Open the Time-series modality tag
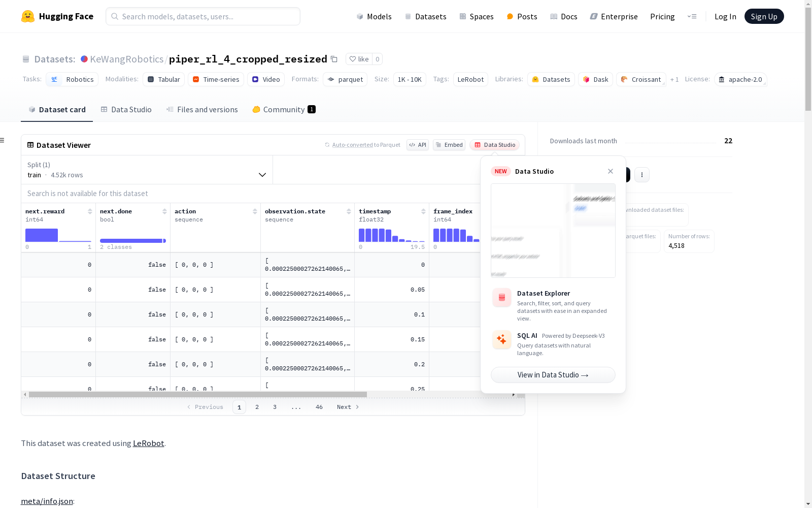 pos(216,79)
